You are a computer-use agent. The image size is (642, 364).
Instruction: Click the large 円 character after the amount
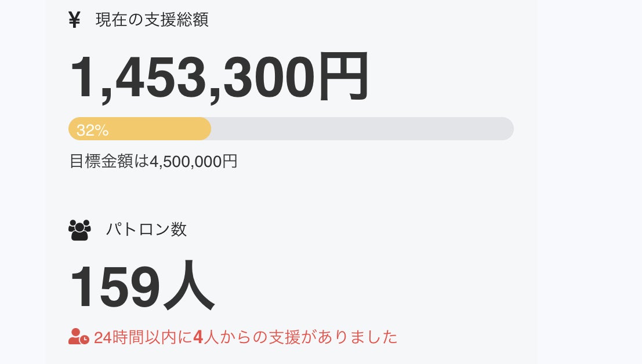click(x=343, y=78)
